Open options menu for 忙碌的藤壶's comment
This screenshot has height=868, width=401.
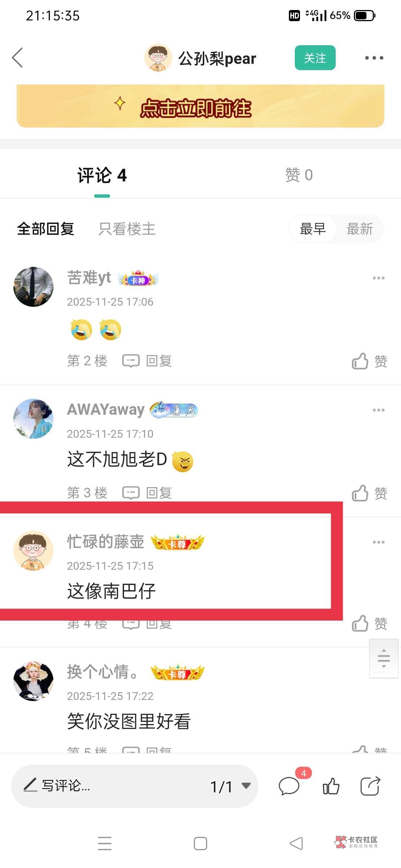click(x=378, y=542)
